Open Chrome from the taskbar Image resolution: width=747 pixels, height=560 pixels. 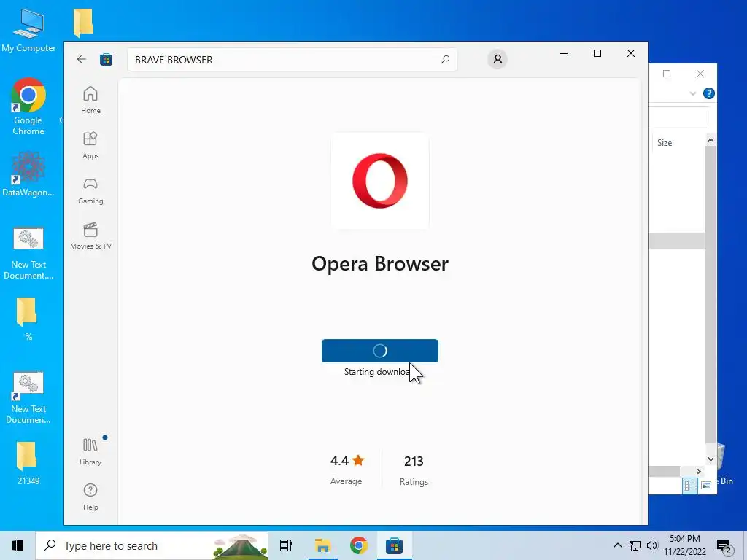pyautogui.click(x=359, y=545)
